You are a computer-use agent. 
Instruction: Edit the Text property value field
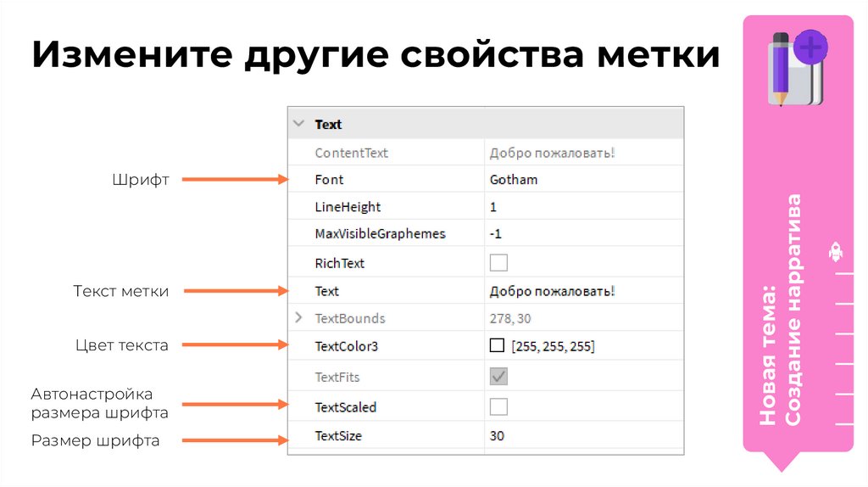click(x=583, y=291)
